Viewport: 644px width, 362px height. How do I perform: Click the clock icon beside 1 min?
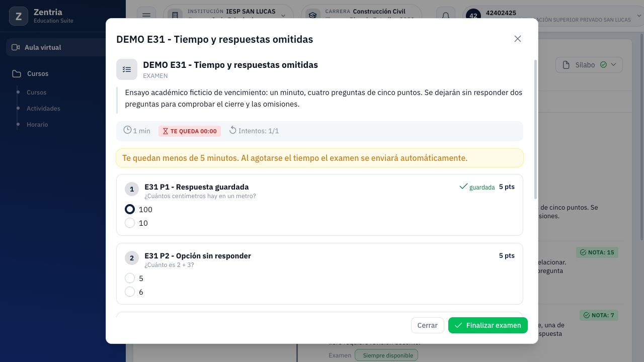tap(128, 130)
